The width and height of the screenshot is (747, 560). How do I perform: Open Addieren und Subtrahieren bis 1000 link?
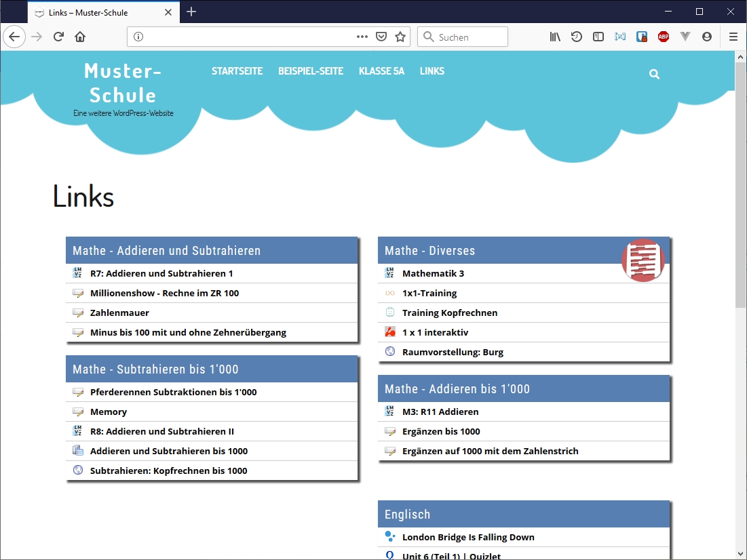click(169, 450)
